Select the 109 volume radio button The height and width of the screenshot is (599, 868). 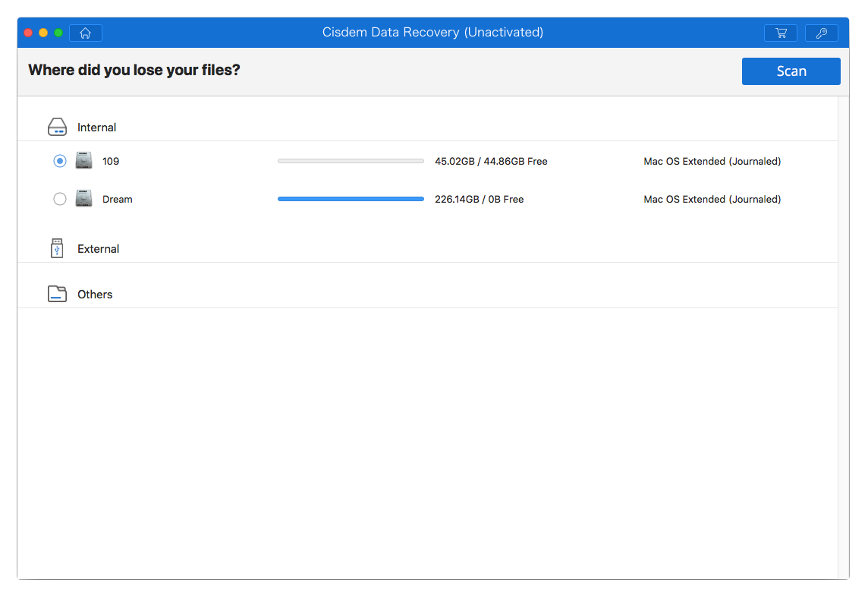click(59, 160)
